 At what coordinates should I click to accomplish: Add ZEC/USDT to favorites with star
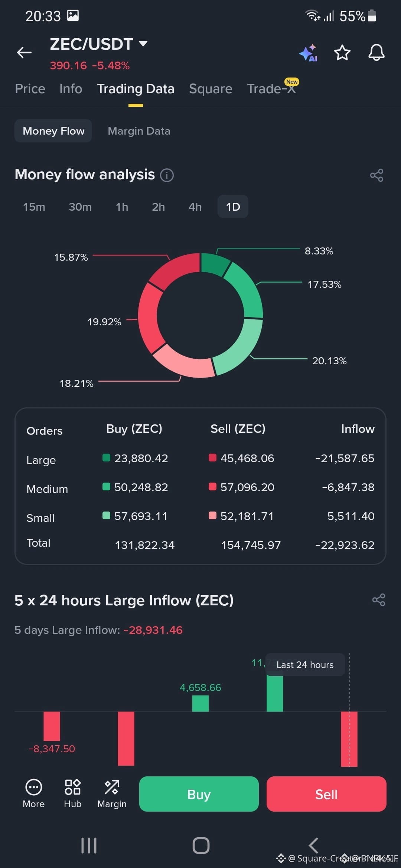coord(342,53)
